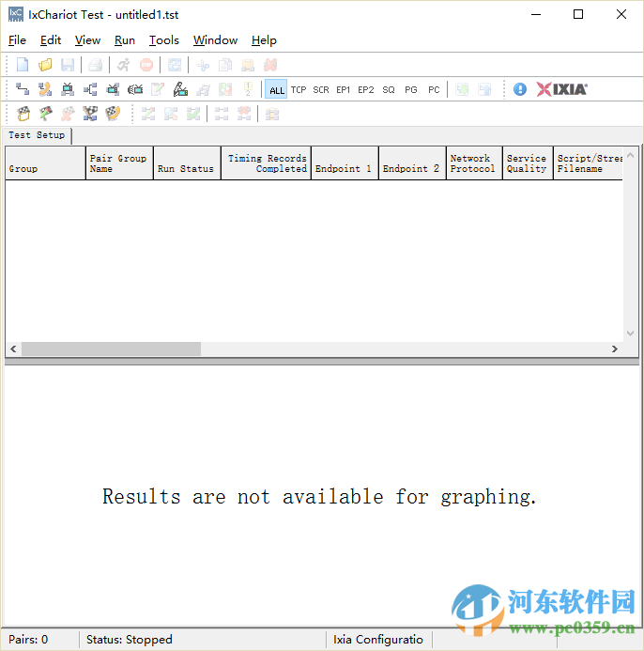Add video multicast group icon

click(x=113, y=89)
